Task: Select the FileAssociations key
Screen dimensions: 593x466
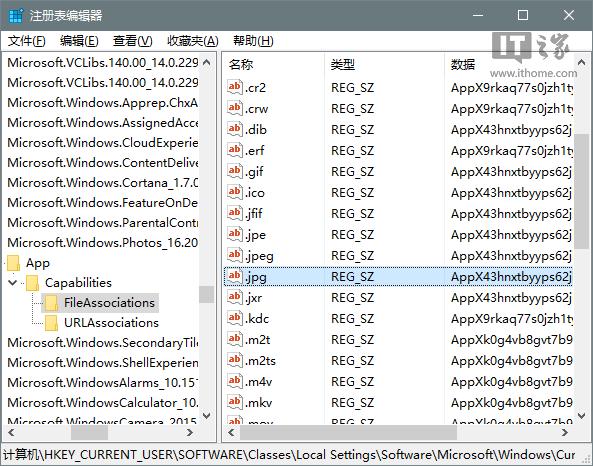Action: (109, 303)
